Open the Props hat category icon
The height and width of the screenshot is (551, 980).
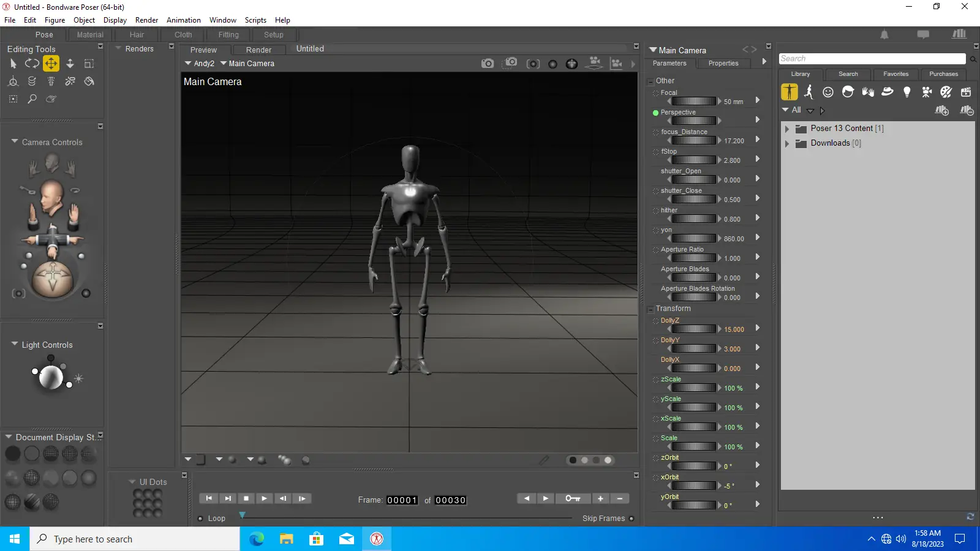(888, 92)
